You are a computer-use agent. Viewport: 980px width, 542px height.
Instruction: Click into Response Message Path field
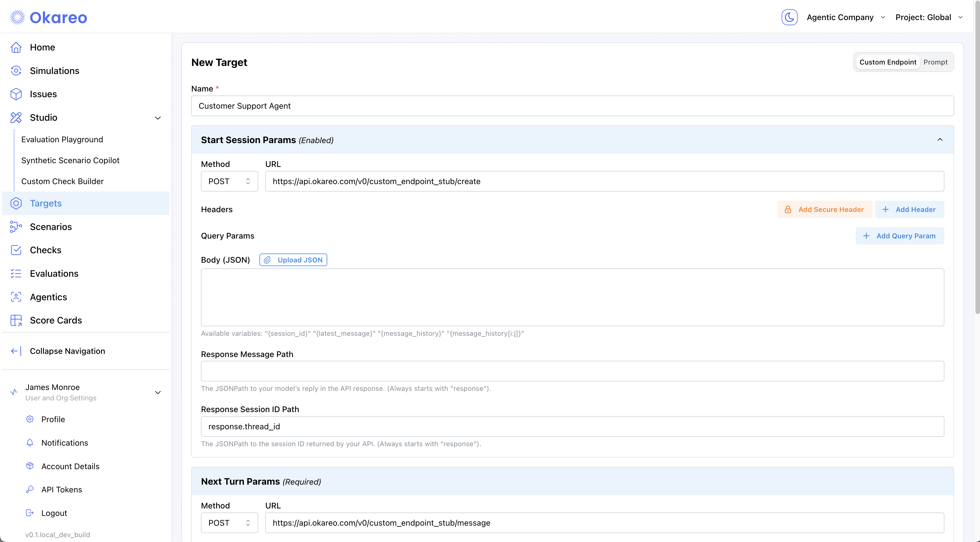click(572, 371)
